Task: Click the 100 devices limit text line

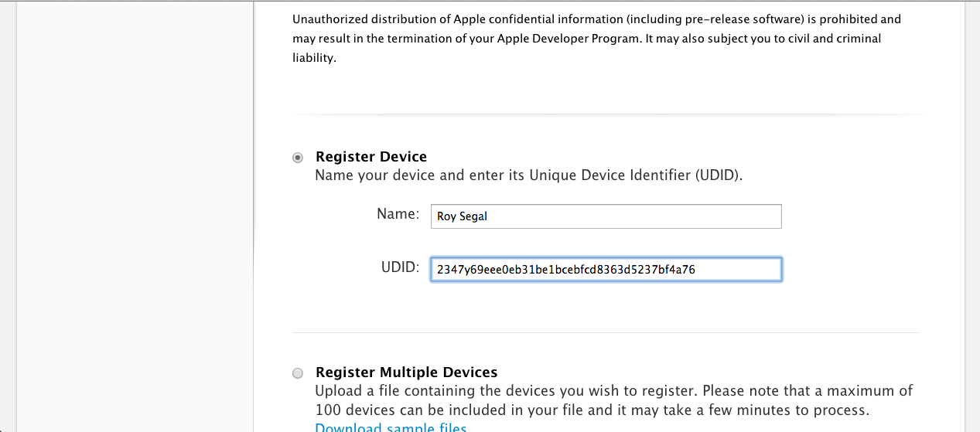Action: pos(592,410)
